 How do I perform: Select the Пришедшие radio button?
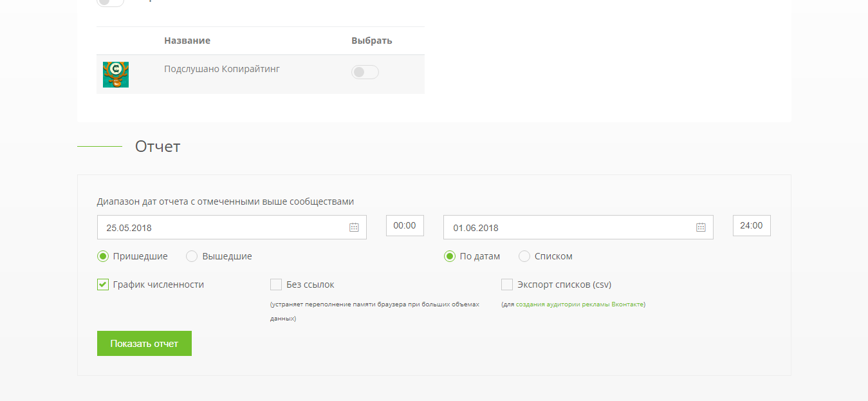point(103,256)
